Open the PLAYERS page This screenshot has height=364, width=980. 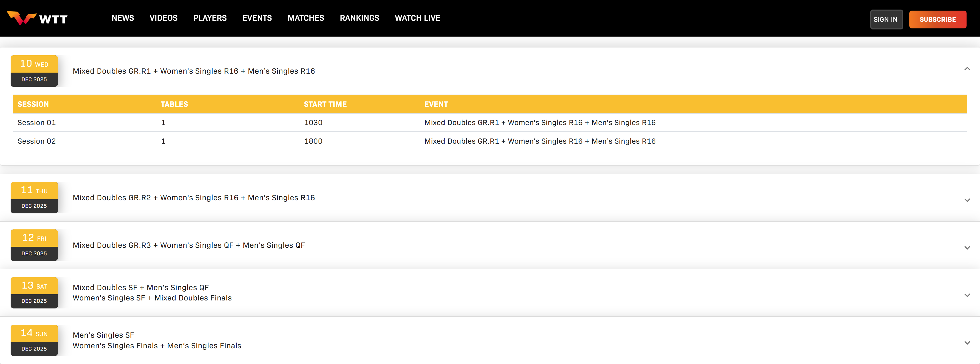(210, 18)
